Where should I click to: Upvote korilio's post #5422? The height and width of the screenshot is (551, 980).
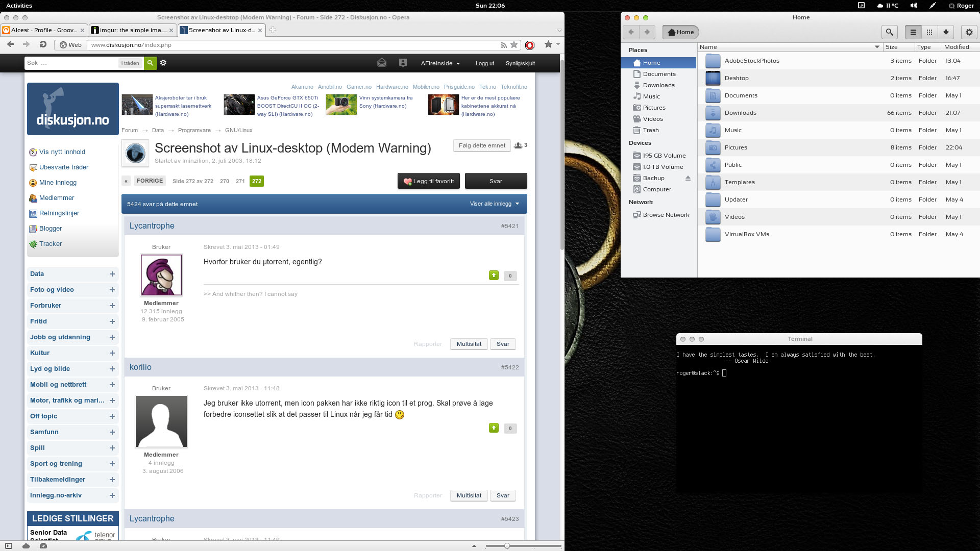[494, 428]
